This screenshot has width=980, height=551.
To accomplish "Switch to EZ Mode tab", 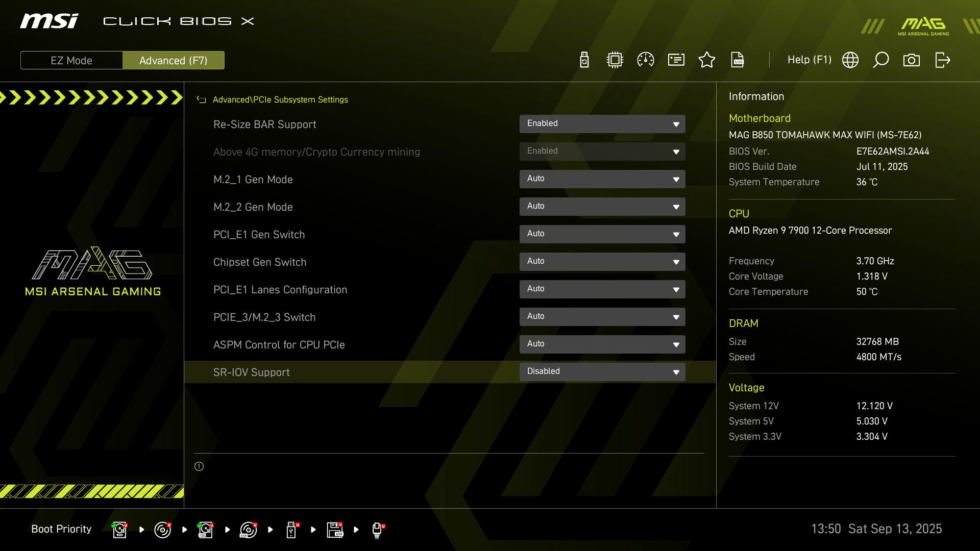I will 71,60.
